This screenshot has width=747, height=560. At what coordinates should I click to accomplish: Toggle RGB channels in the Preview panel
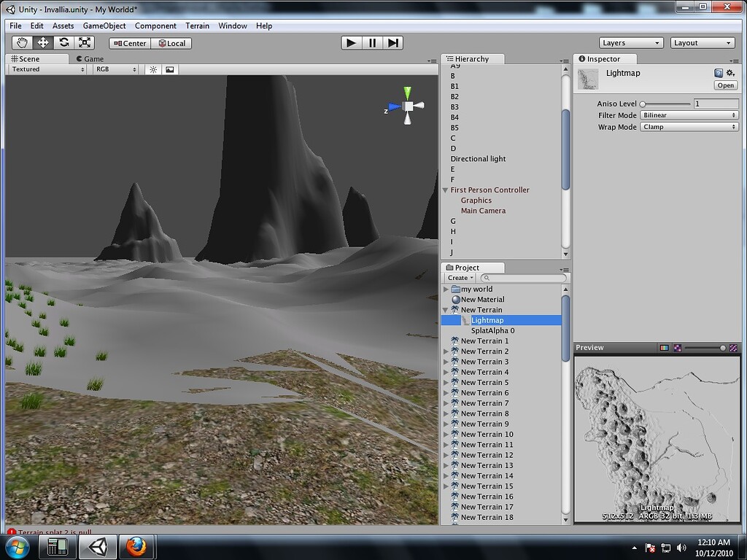coord(664,348)
